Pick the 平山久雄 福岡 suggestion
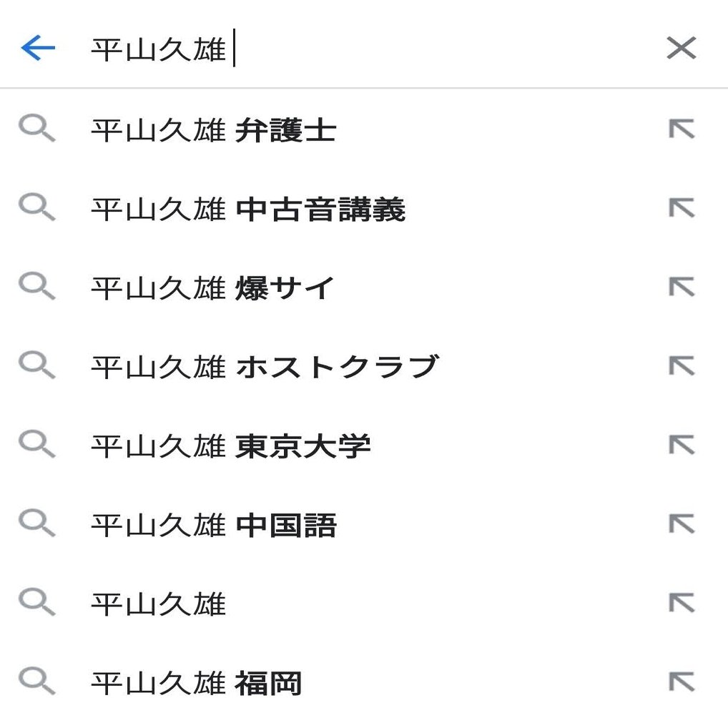 coord(196,684)
